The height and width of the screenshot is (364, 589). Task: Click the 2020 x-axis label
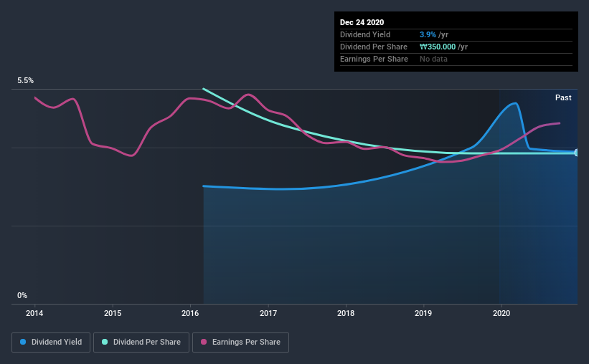[501, 313]
